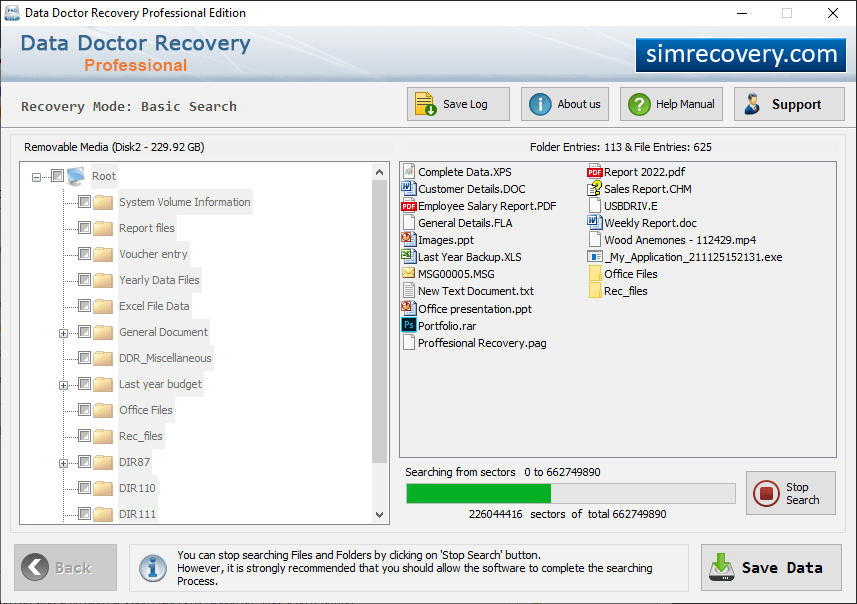Toggle General Document checkbox
857x604 pixels.
click(84, 332)
